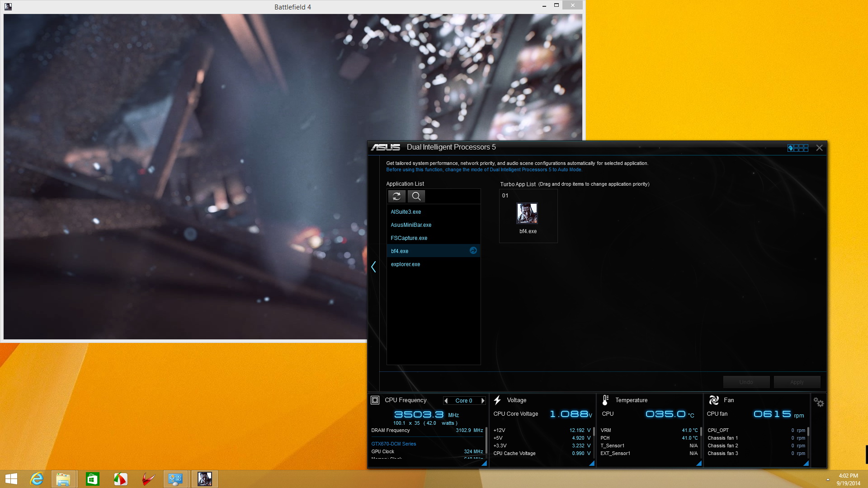Click the Undo button
The height and width of the screenshot is (488, 868).
pyautogui.click(x=746, y=382)
